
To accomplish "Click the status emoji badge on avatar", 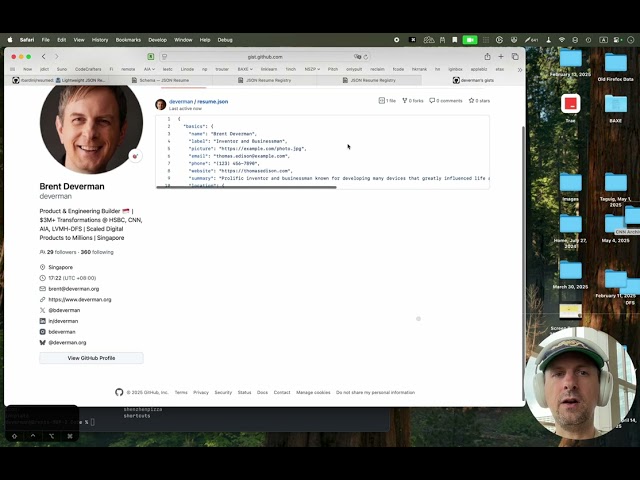I will coord(136,156).
